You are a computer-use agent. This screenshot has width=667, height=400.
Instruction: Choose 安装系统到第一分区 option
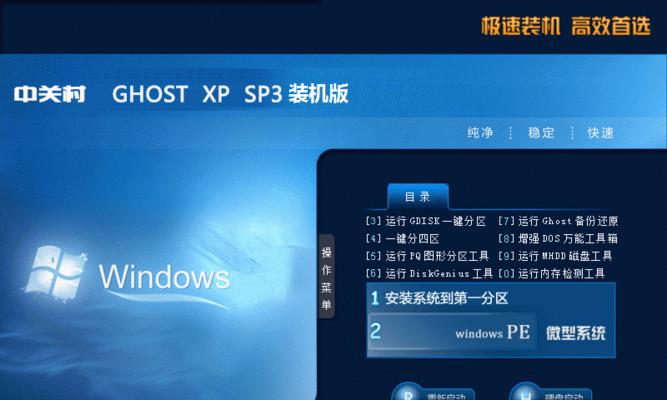[x=446, y=298]
